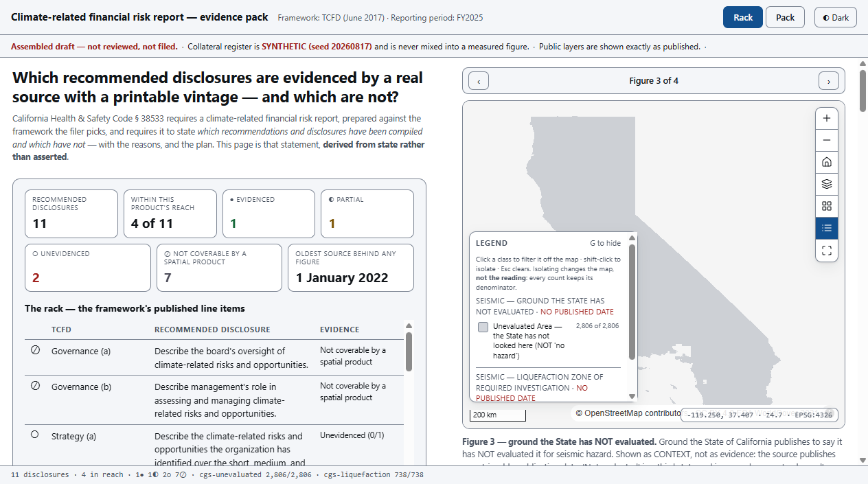Open the grid view map control

(827, 206)
